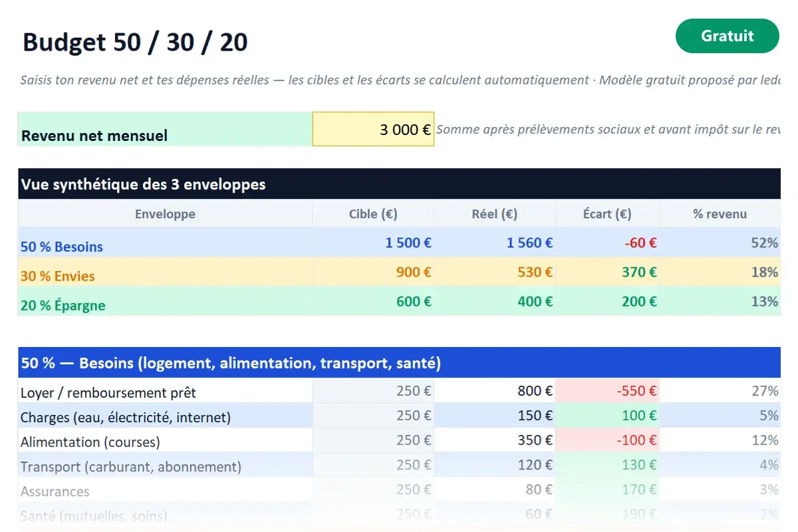Click the note Somme après prélèvements sociaux

(608, 130)
